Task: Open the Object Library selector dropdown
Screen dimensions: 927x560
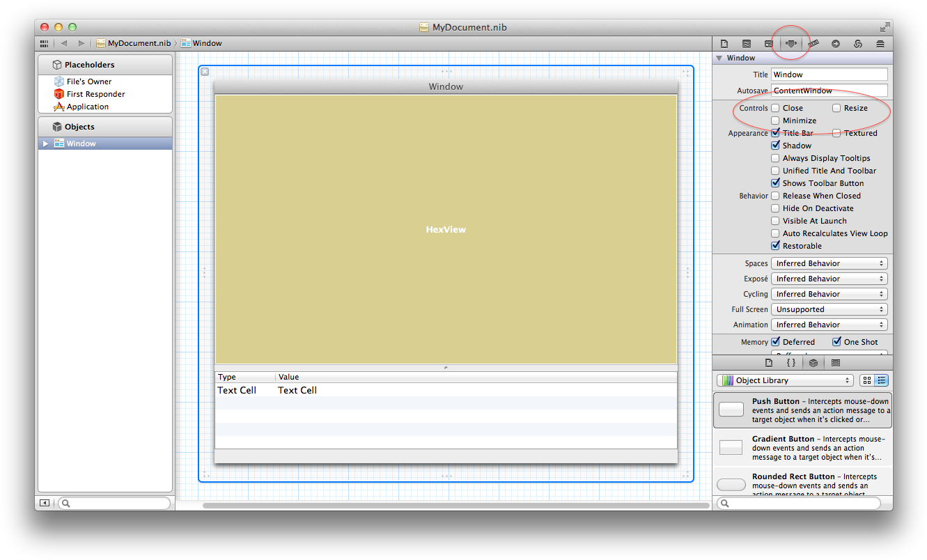Action: click(x=785, y=380)
